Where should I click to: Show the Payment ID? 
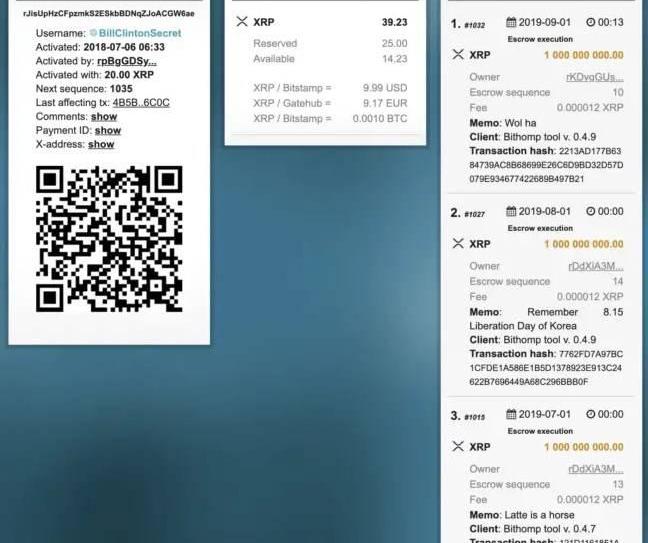pyautogui.click(x=108, y=130)
